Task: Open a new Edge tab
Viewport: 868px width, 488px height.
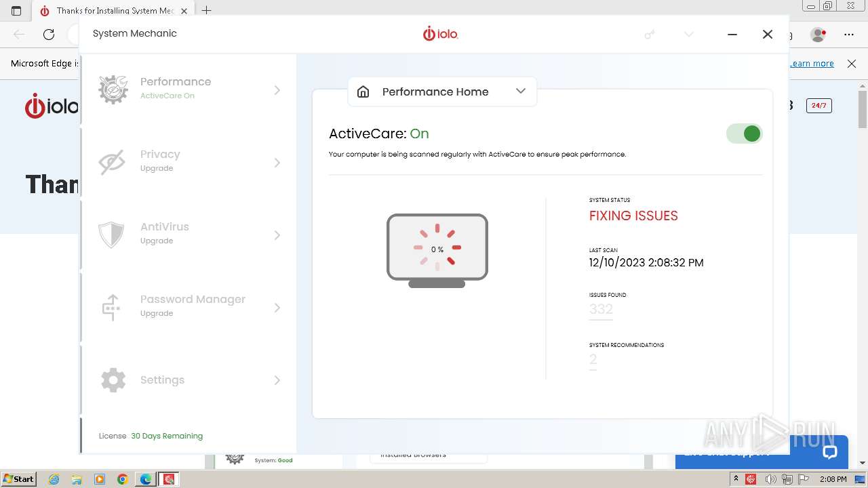Action: pos(207,10)
